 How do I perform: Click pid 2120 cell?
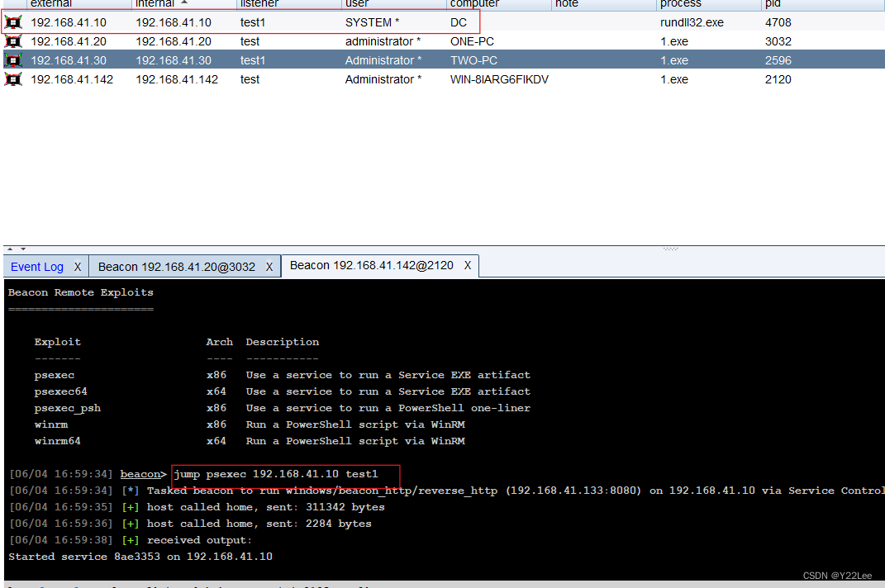pyautogui.click(x=778, y=79)
